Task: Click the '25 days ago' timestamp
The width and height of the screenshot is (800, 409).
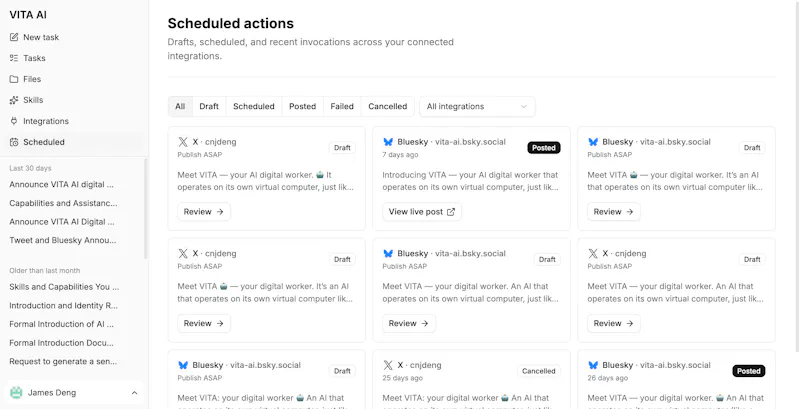Action: pos(403,378)
